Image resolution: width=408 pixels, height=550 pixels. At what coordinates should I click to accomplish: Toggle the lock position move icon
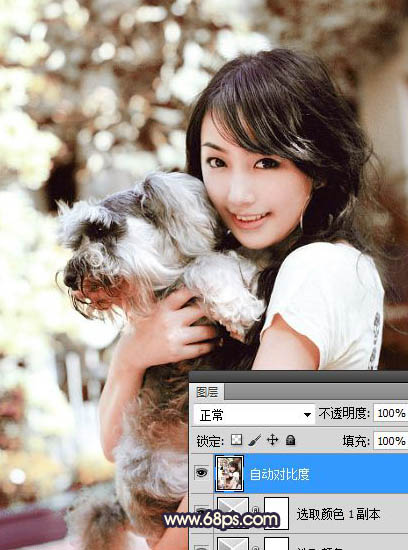coord(273,440)
